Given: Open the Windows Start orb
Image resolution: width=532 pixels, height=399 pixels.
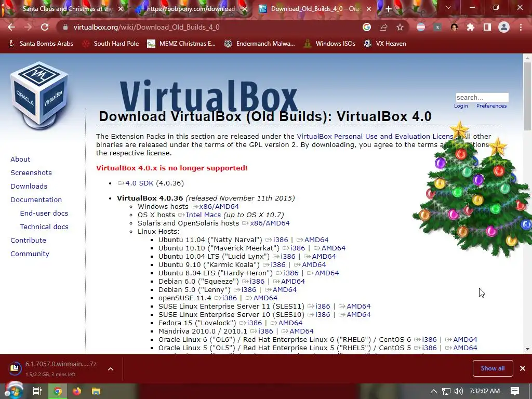Looking at the screenshot, I should point(14,391).
